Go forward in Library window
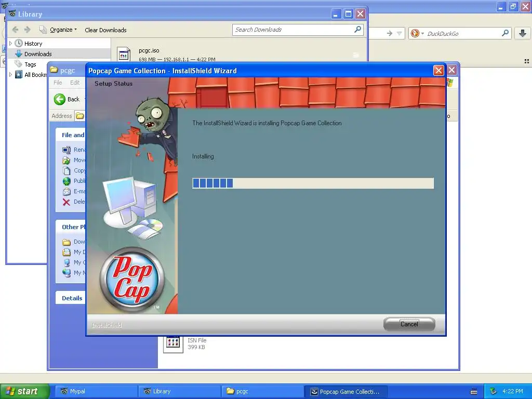Viewport: 532px width, 399px height. pyautogui.click(x=28, y=30)
